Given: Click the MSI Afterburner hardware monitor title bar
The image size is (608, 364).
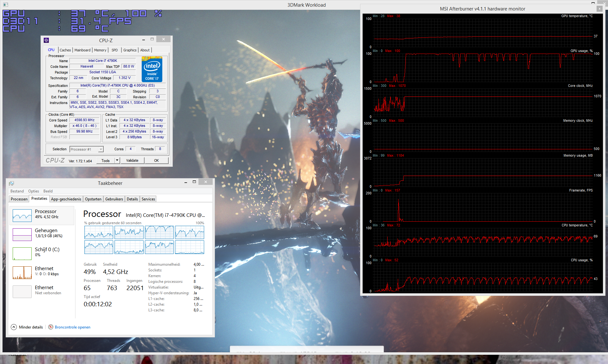Looking at the screenshot, I should 482,9.
